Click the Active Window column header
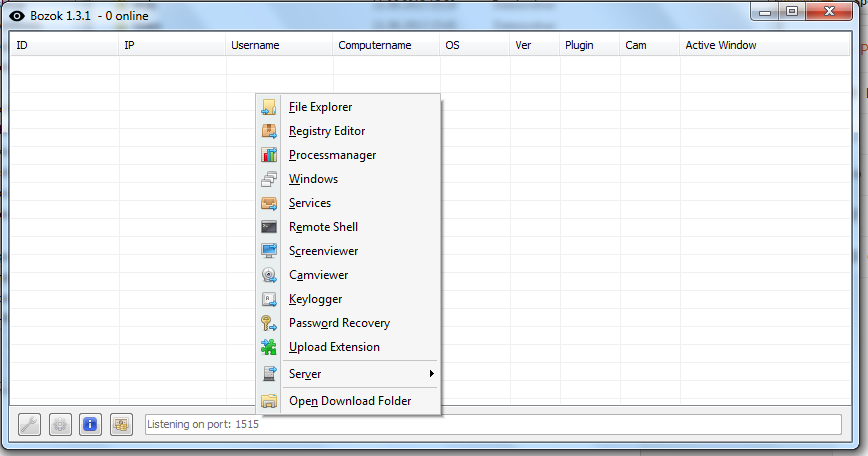868x456 pixels. pos(720,45)
